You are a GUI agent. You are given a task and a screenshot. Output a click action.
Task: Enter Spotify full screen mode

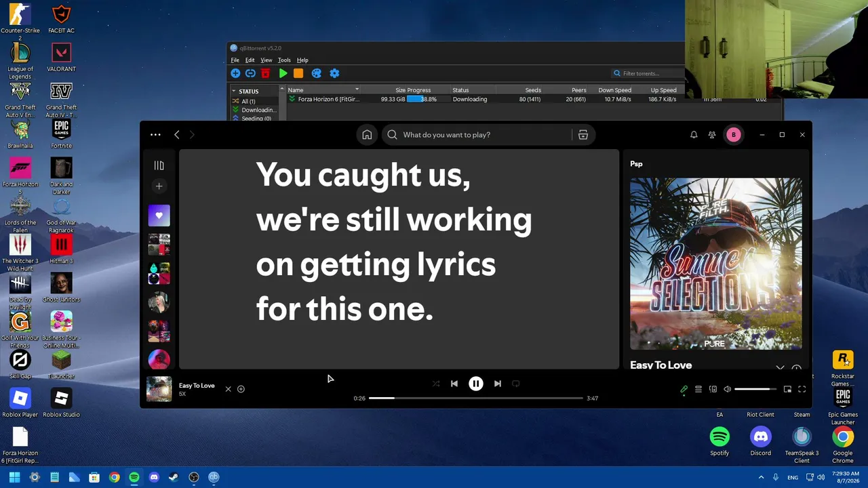coord(802,389)
